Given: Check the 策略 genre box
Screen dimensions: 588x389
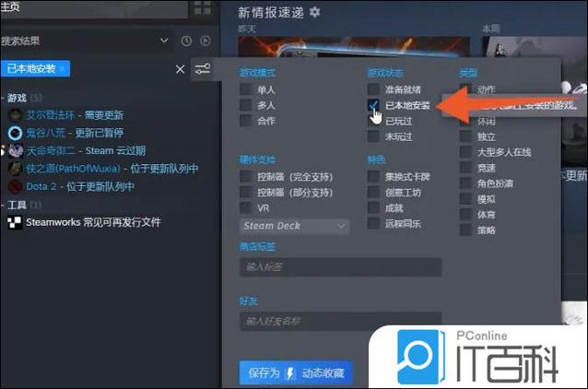Looking at the screenshot, I should (x=465, y=230).
